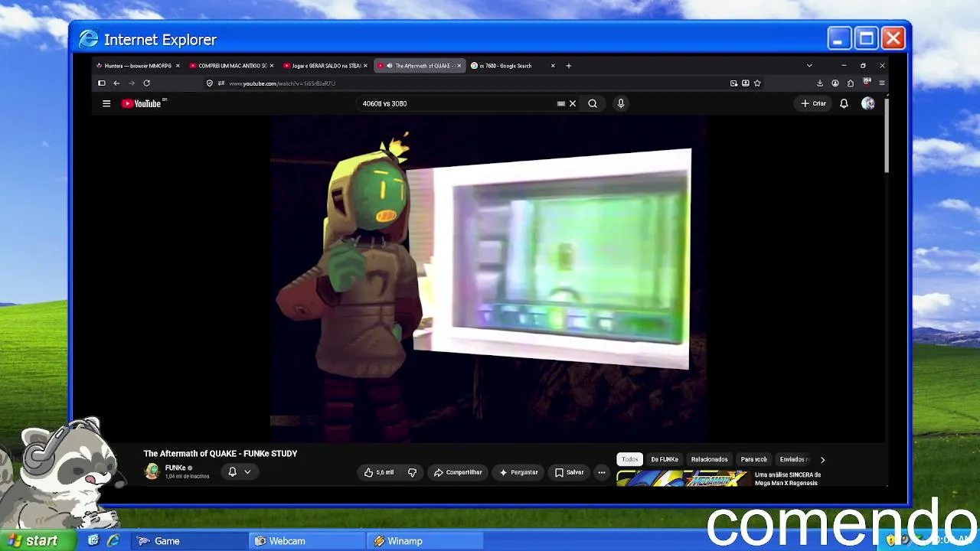Viewport: 980px width, 551px height.
Task: Click the video player to toggle playback
Action: click(x=487, y=279)
